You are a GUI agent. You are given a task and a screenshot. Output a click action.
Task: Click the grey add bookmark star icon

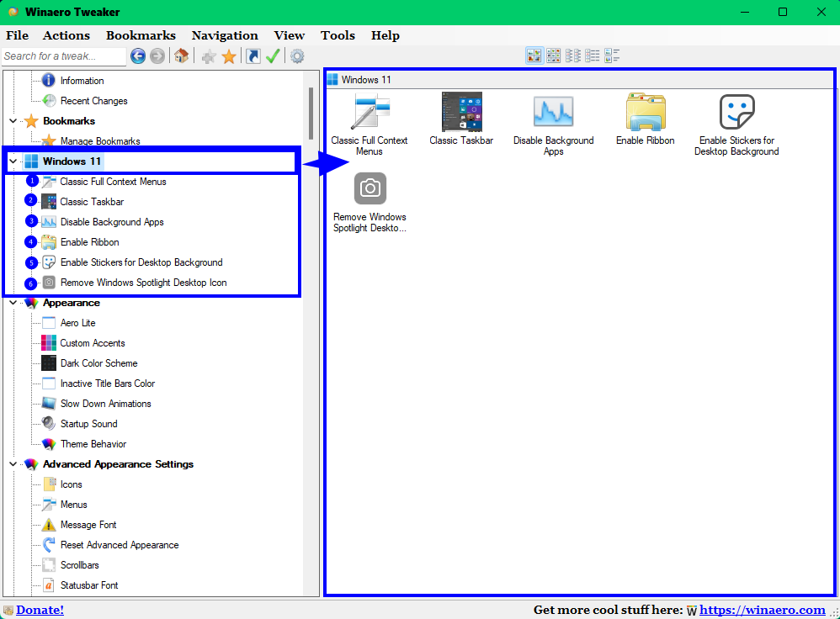(x=209, y=56)
